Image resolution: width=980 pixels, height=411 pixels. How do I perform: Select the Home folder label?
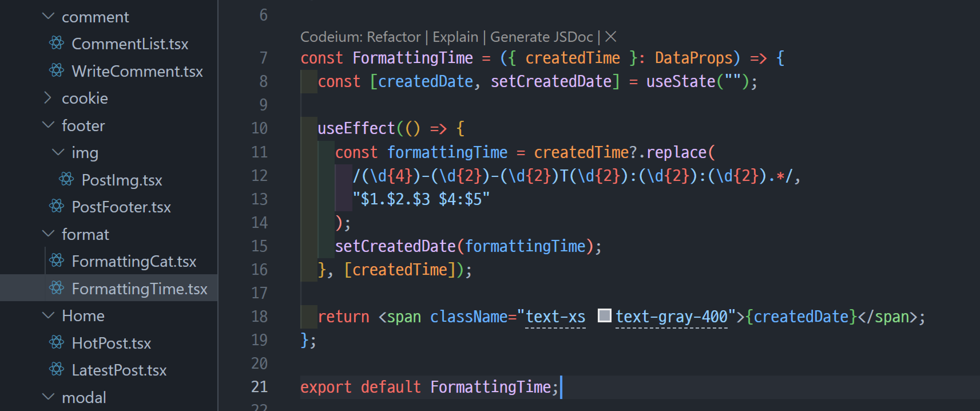tap(83, 315)
